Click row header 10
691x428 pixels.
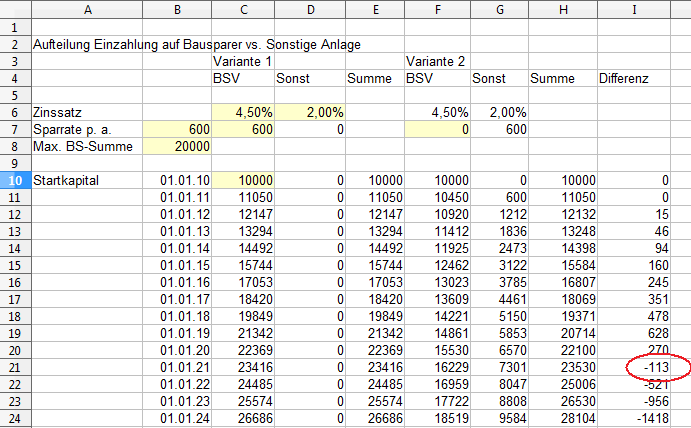pos(14,180)
